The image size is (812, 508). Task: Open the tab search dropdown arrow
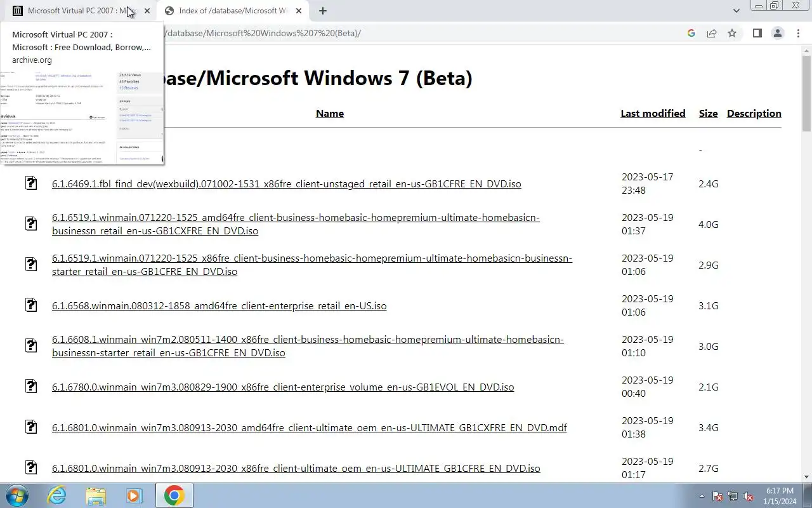tap(736, 11)
